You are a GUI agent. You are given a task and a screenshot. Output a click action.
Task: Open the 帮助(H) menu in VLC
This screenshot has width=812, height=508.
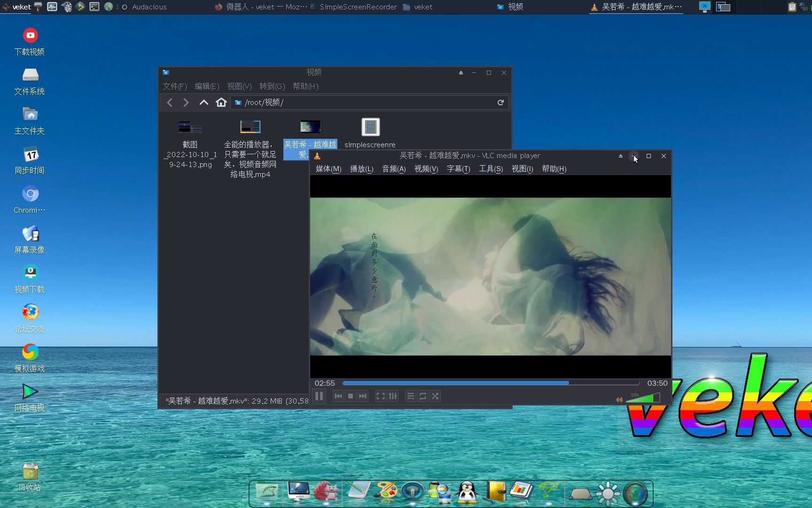(554, 169)
